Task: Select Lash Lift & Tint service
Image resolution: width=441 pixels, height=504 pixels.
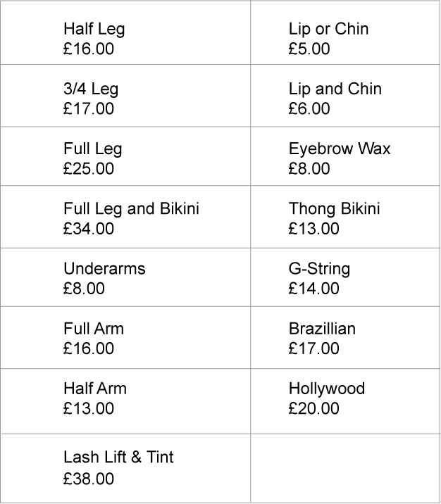Action: pos(118,458)
